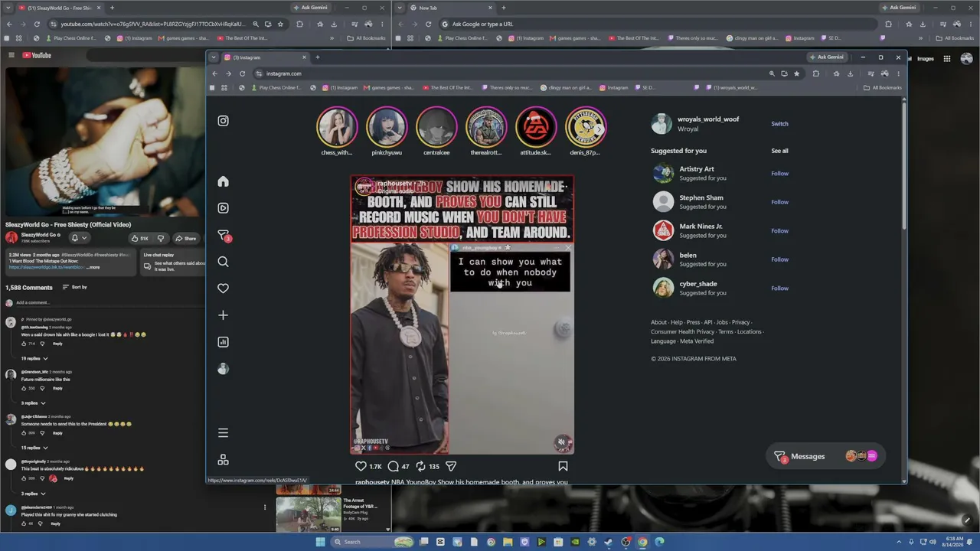Image resolution: width=980 pixels, height=551 pixels.
Task: Open Instagram Notifications heart icon
Action: (x=223, y=289)
